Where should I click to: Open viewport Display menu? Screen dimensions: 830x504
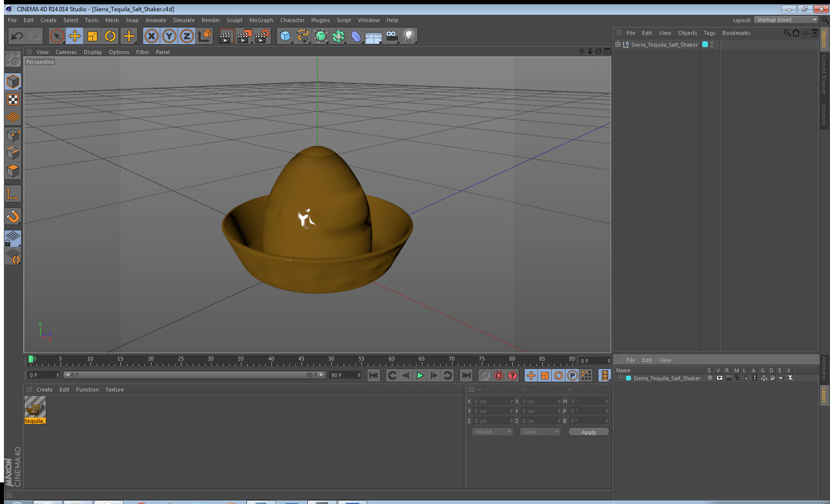(92, 52)
